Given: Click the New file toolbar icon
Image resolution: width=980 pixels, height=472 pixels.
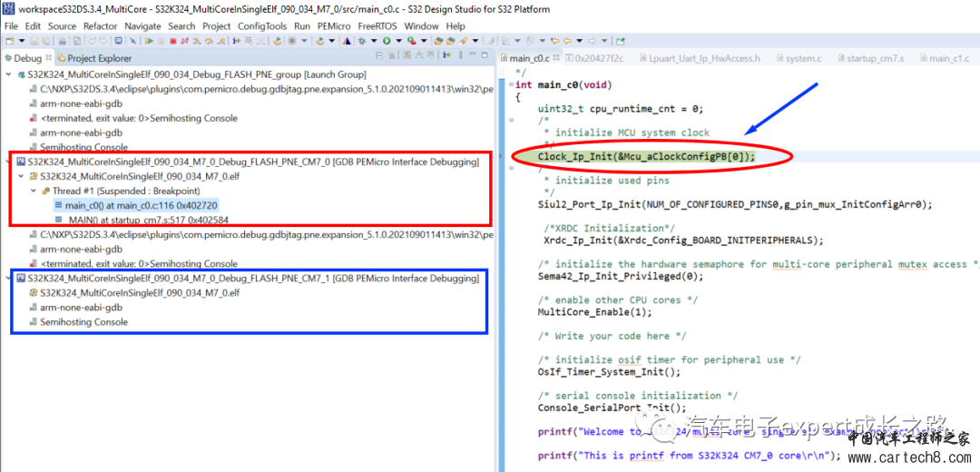Looking at the screenshot, I should 9,41.
